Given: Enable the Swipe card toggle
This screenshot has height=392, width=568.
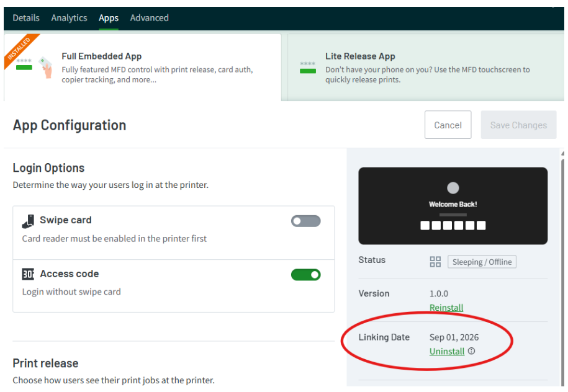Looking at the screenshot, I should point(306,221).
